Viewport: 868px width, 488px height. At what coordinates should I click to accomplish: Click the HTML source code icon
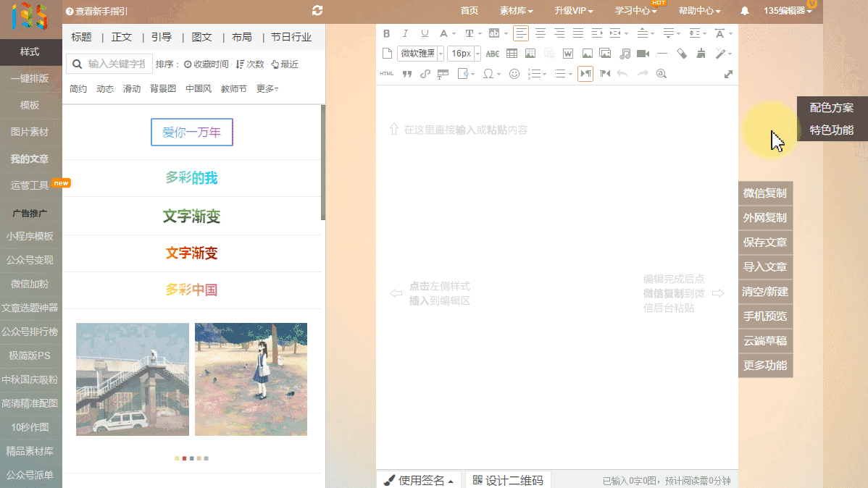(x=387, y=74)
